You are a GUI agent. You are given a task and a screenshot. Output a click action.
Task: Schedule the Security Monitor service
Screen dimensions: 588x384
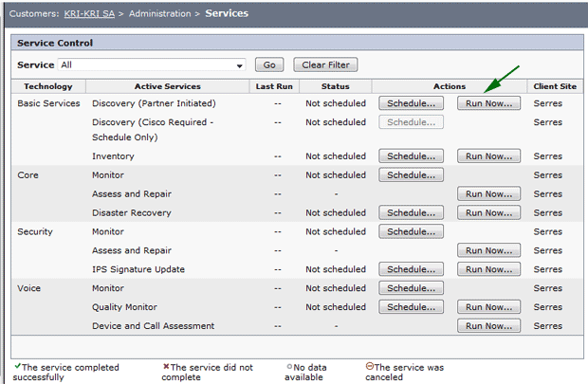tap(411, 231)
